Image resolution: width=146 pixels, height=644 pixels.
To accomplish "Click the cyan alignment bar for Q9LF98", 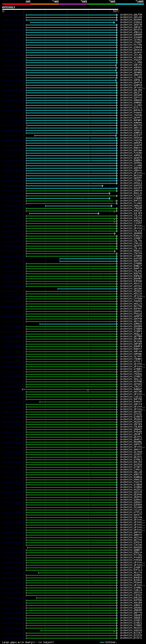I will (x=72, y=15).
